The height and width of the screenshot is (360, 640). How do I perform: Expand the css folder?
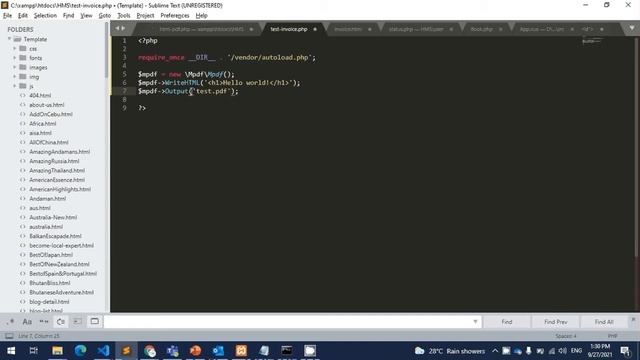(15, 49)
